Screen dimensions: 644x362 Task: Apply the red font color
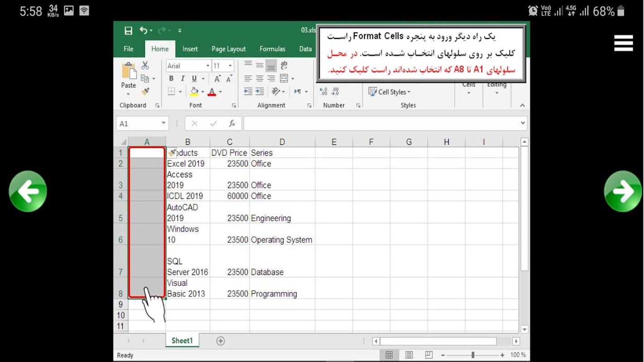point(212,91)
